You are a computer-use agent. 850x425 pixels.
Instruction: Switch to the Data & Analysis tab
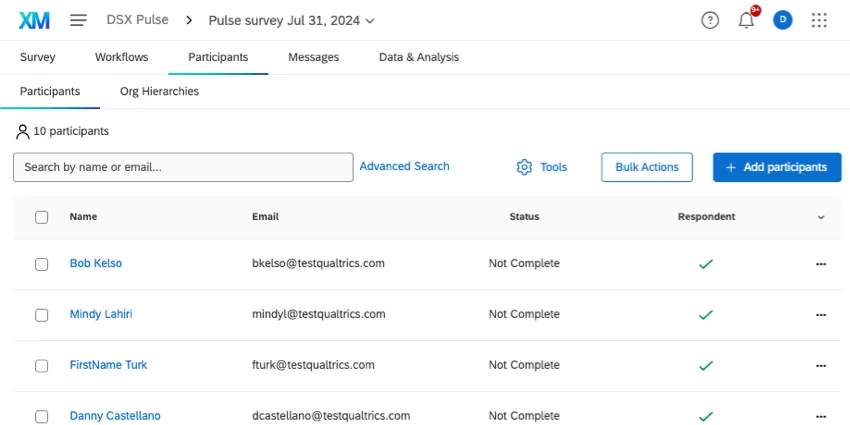pos(418,57)
